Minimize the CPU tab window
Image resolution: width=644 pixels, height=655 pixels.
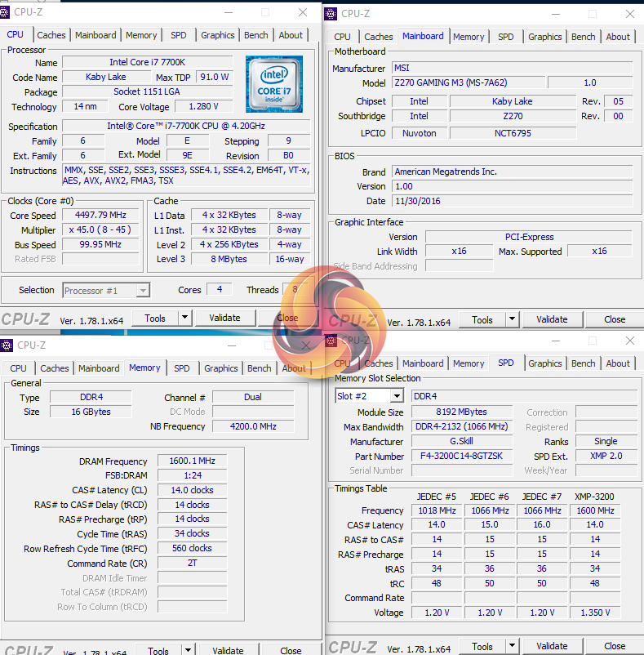[x=229, y=12]
